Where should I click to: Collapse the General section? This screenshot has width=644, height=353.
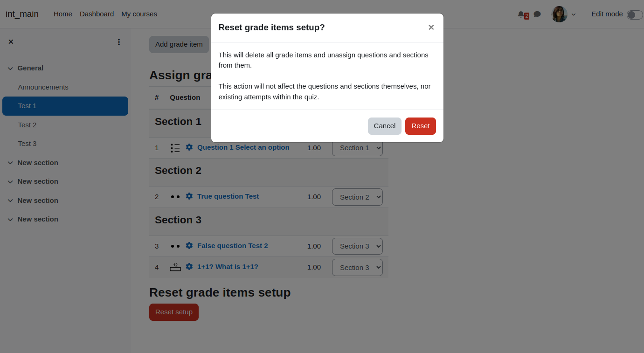10,69
